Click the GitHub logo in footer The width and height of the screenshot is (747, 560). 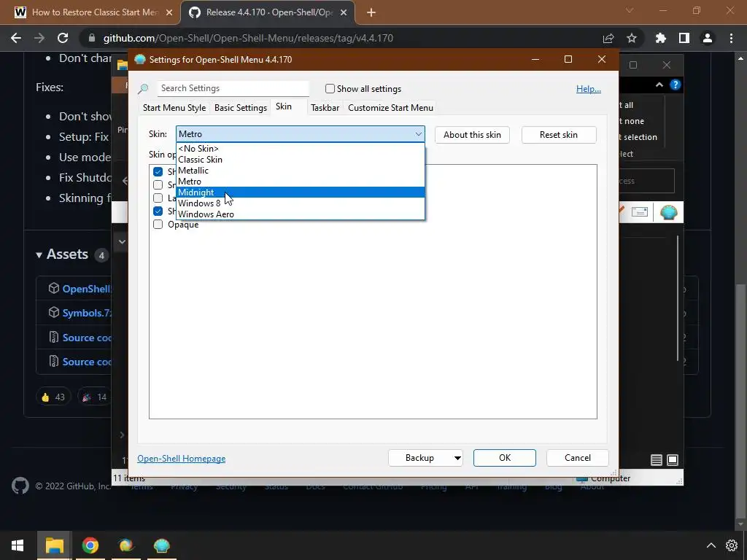tap(20, 486)
